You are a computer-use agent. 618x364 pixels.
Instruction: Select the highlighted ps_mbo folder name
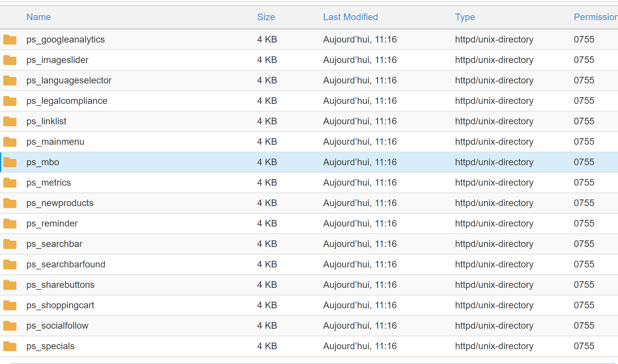coord(43,162)
